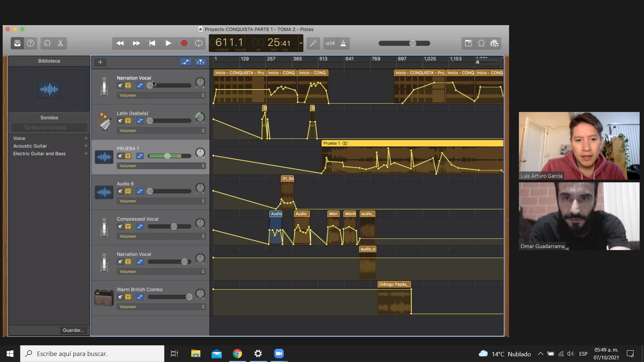Add a new track with plus button
Viewport: 644px width, 362px height.
100,62
